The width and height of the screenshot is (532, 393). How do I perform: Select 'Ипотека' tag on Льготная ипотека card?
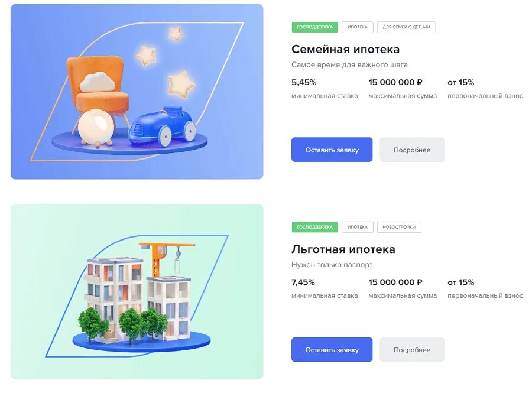coord(358,227)
